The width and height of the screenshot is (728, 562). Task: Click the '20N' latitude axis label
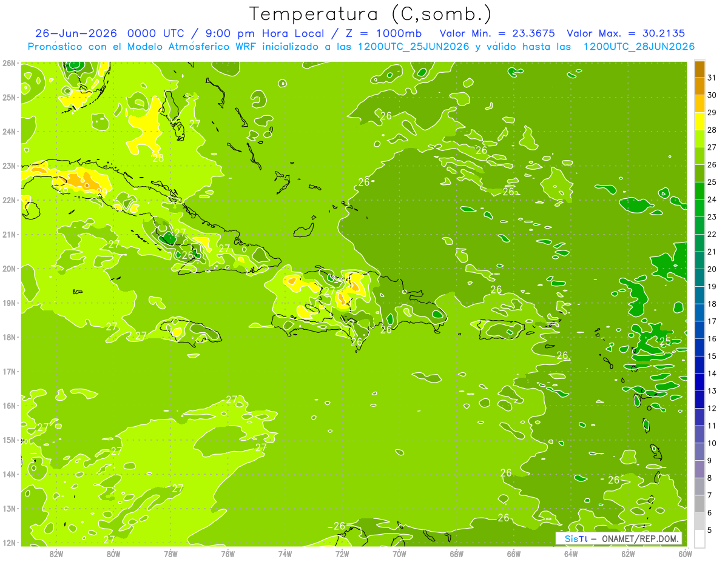(x=8, y=269)
